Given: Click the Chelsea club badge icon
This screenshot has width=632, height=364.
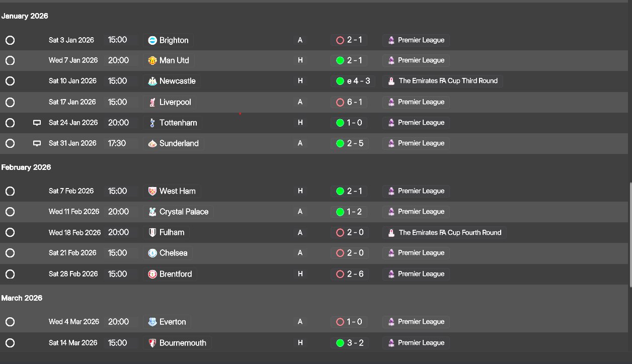Looking at the screenshot, I should coord(152,253).
